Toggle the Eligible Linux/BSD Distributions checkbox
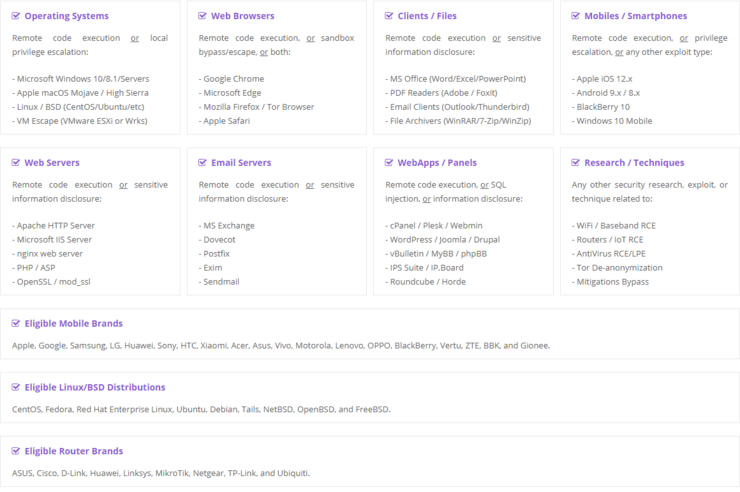 click(16, 387)
